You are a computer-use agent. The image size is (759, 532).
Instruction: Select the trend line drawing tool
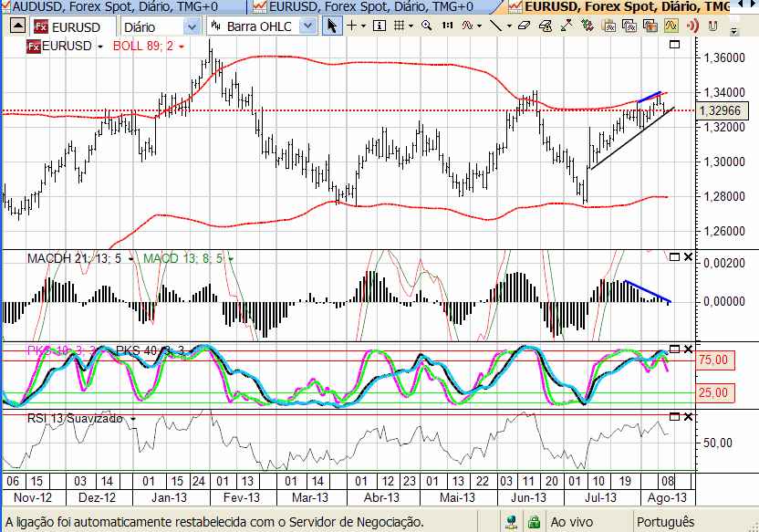coord(495,26)
